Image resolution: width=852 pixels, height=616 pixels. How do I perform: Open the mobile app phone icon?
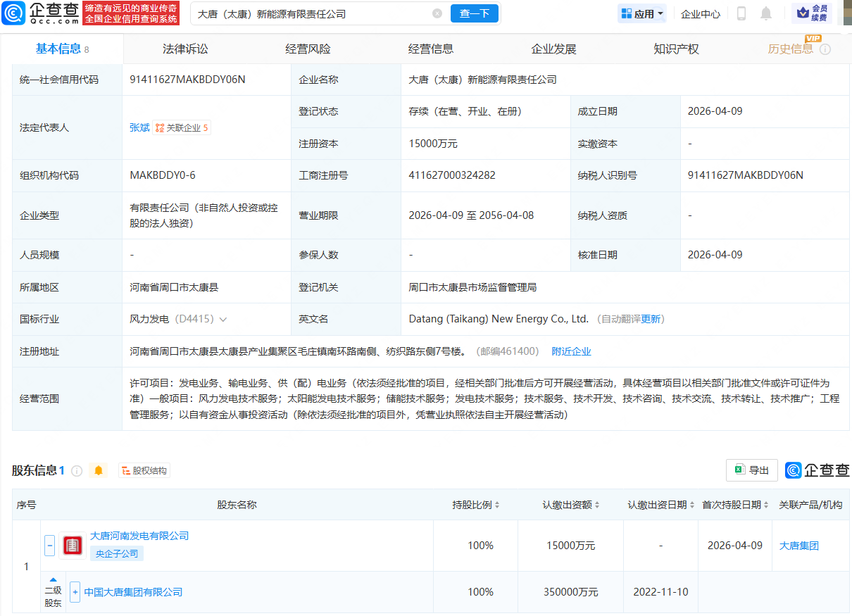(x=741, y=13)
